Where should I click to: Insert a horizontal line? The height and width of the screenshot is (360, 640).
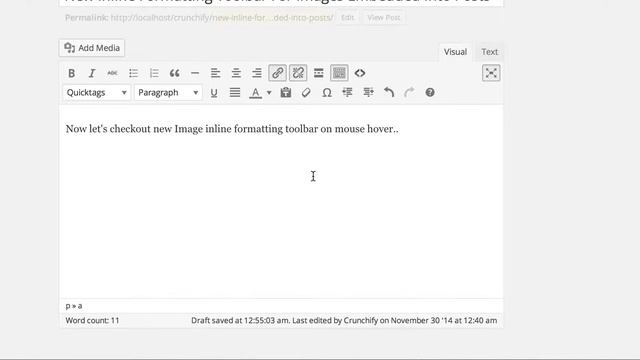pos(195,73)
